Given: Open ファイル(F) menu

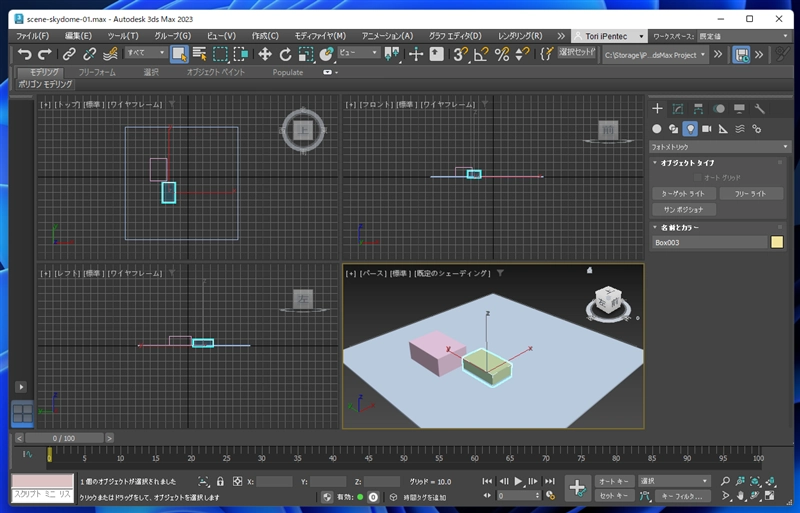Looking at the screenshot, I should tap(33, 36).
